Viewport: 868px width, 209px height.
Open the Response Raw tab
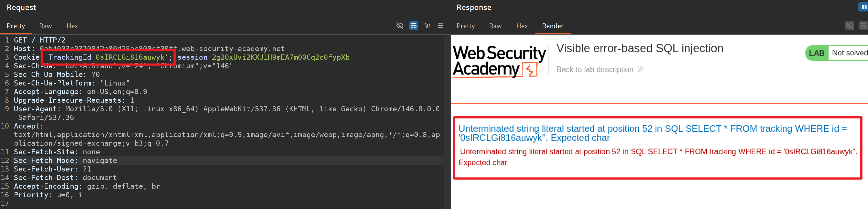(495, 26)
